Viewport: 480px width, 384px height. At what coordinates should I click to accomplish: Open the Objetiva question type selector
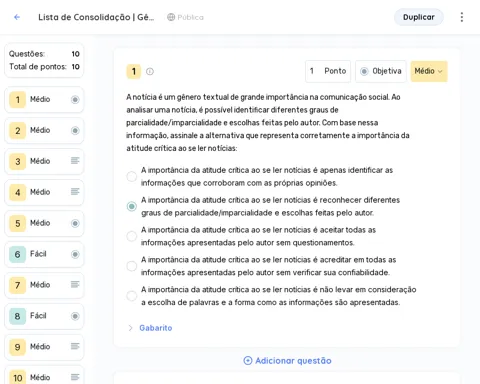[x=381, y=71]
